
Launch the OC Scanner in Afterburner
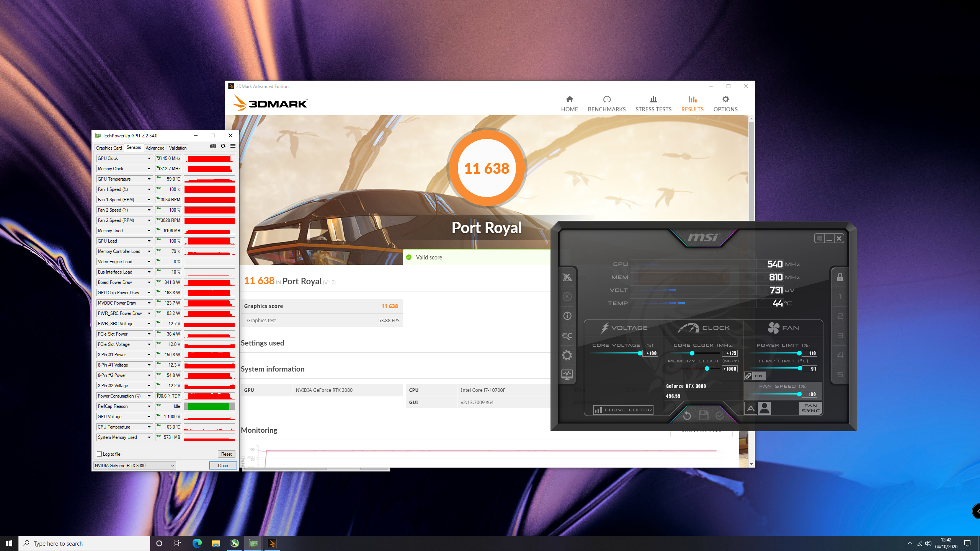(x=567, y=336)
